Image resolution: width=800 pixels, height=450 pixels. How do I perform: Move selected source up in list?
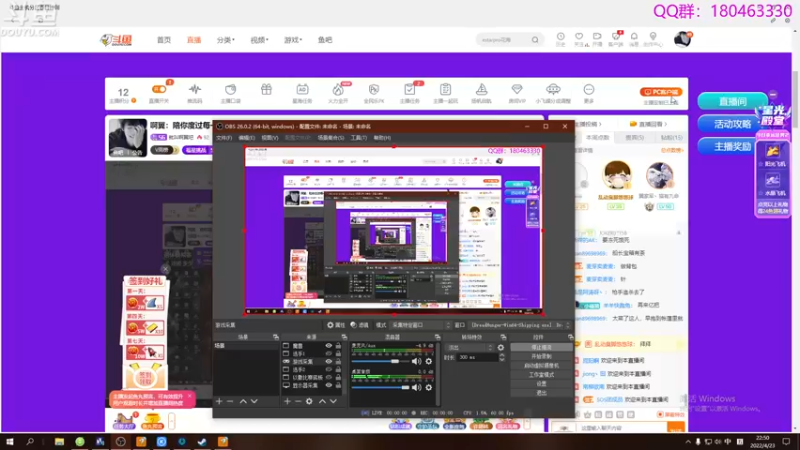pos(322,402)
